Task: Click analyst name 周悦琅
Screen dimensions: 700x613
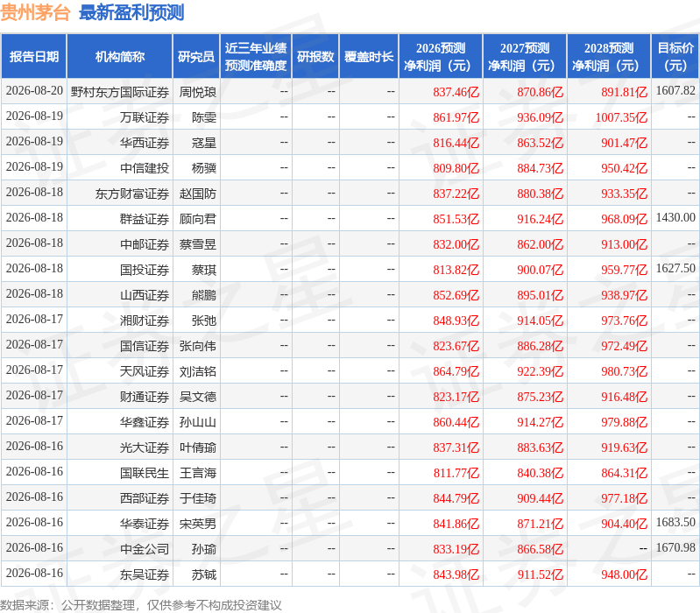Action: click(198, 92)
